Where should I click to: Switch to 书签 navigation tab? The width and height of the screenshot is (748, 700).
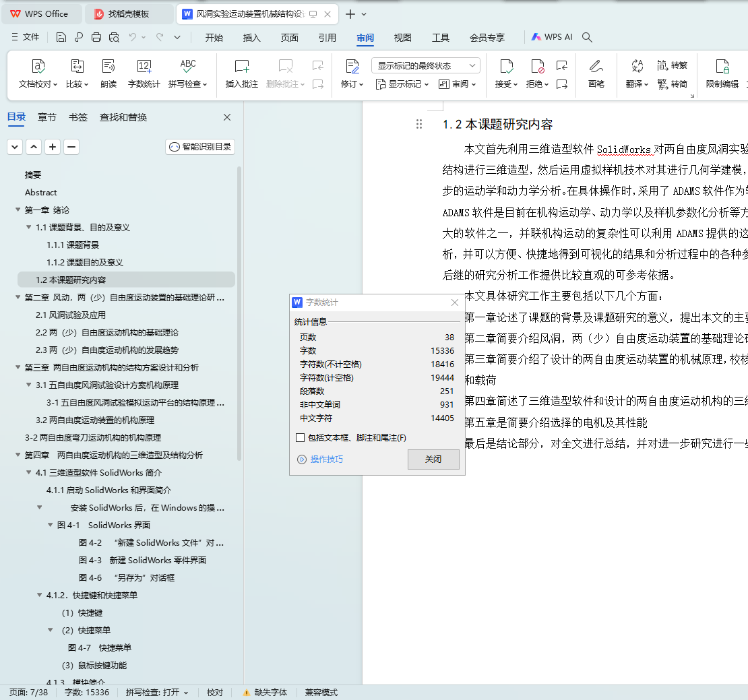(77, 117)
